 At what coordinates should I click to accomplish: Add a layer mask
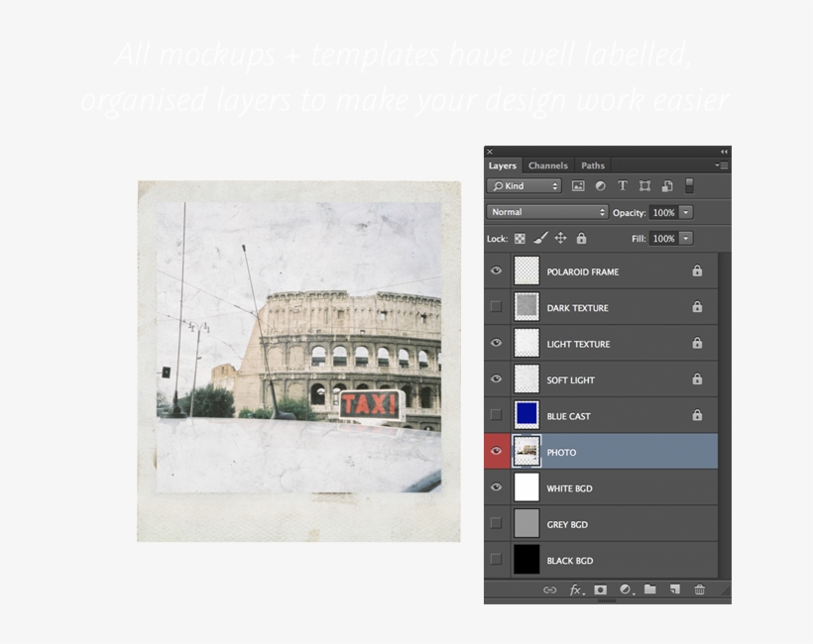click(601, 588)
